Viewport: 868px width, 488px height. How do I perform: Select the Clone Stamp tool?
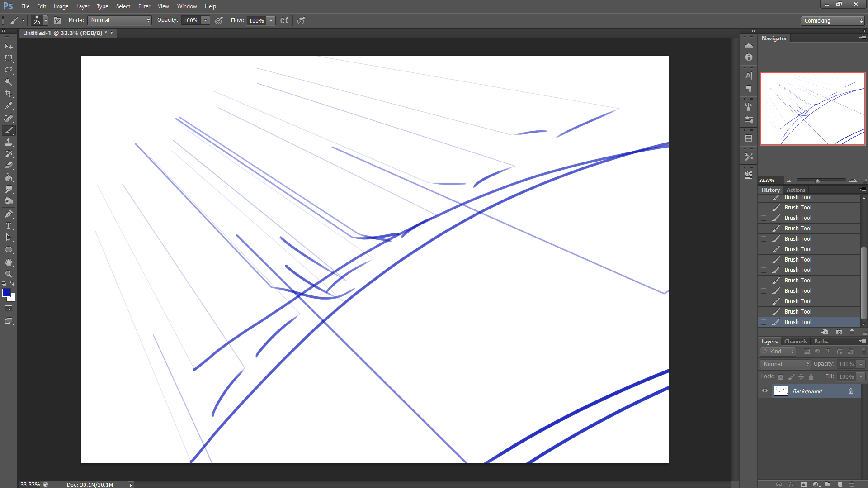pyautogui.click(x=9, y=142)
